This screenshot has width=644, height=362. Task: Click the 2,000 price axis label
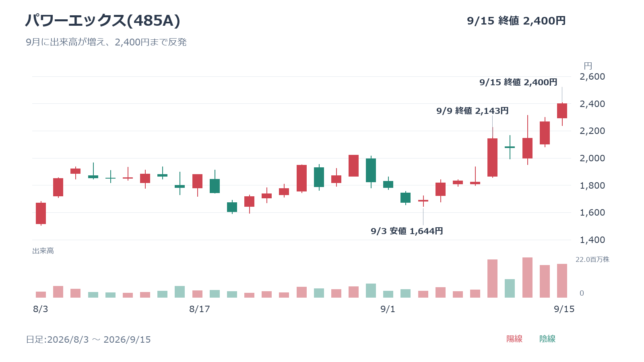(x=592, y=158)
